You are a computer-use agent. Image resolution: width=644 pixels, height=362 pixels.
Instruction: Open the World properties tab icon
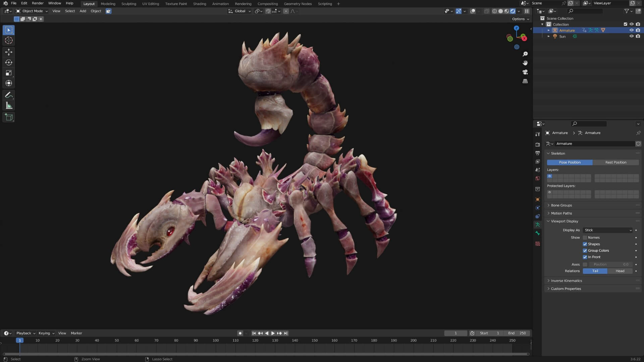(538, 178)
